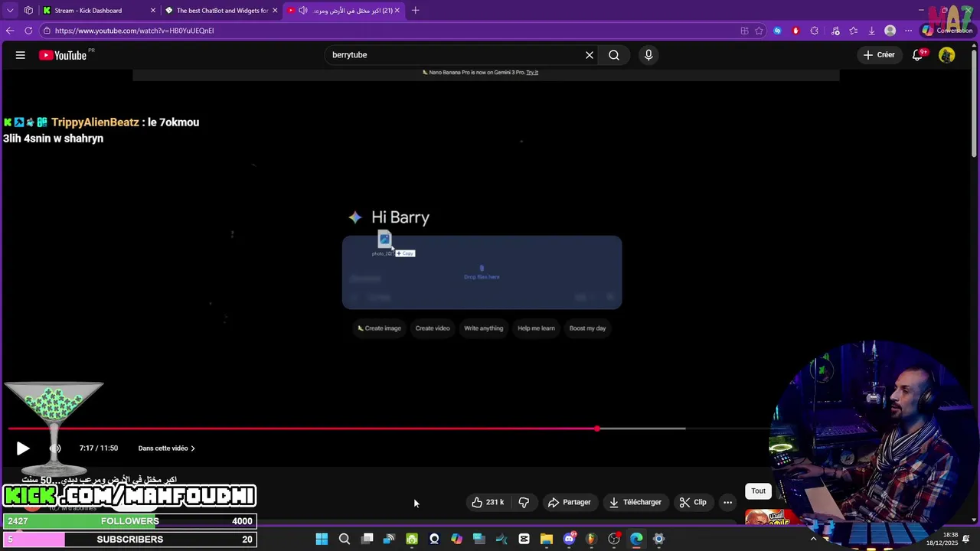Play the paused video
The height and width of the screenshot is (551, 980).
pos(23,448)
